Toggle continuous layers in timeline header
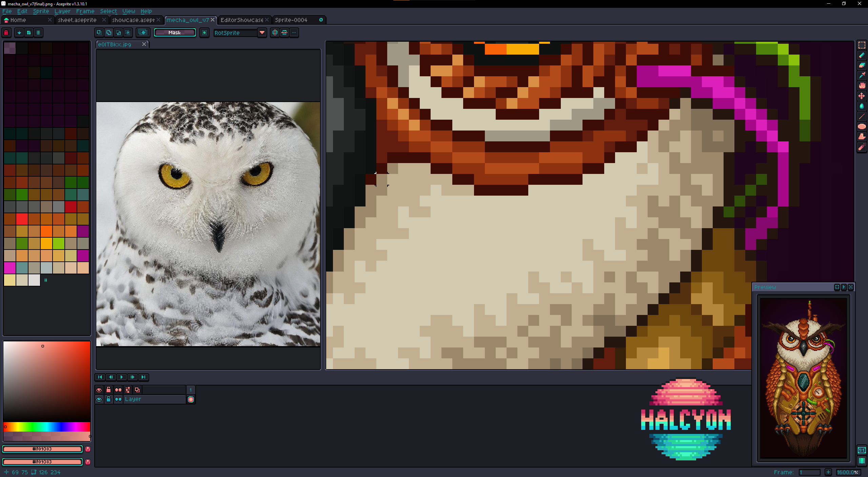This screenshot has width=868, height=477. [118, 390]
